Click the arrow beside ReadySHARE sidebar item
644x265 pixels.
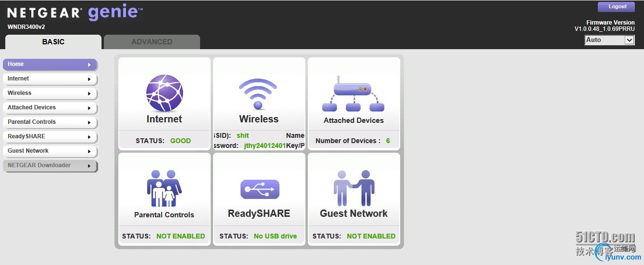pos(89,137)
